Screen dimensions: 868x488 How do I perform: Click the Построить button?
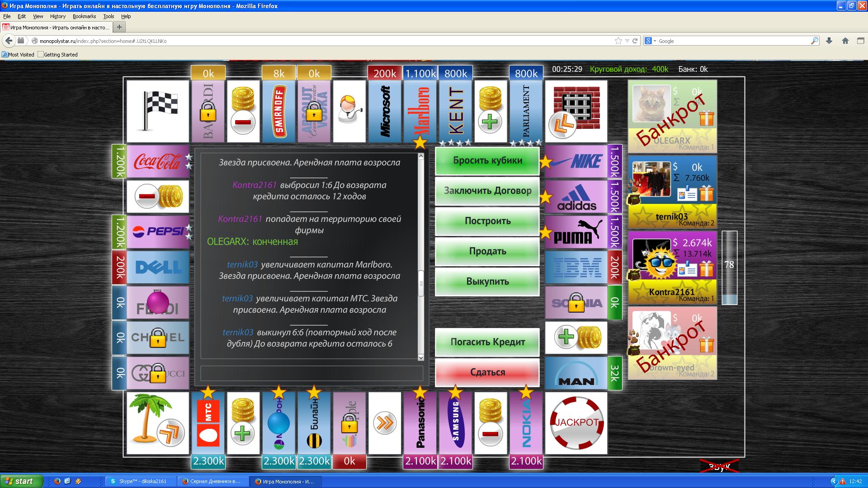487,221
